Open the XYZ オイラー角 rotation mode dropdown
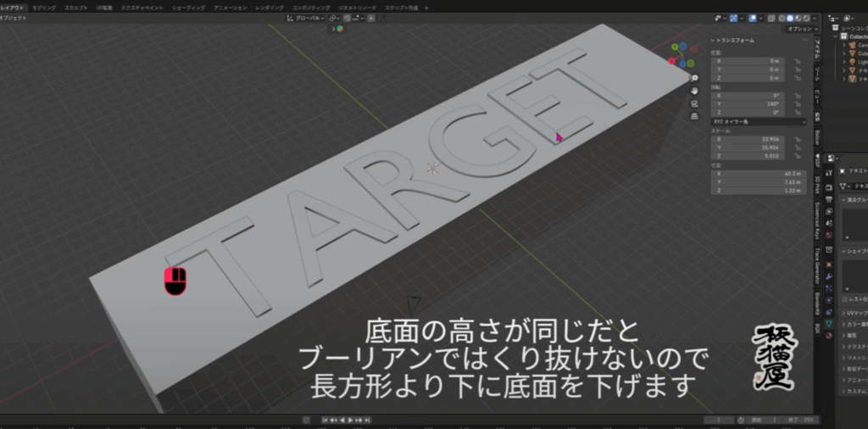 tap(759, 121)
